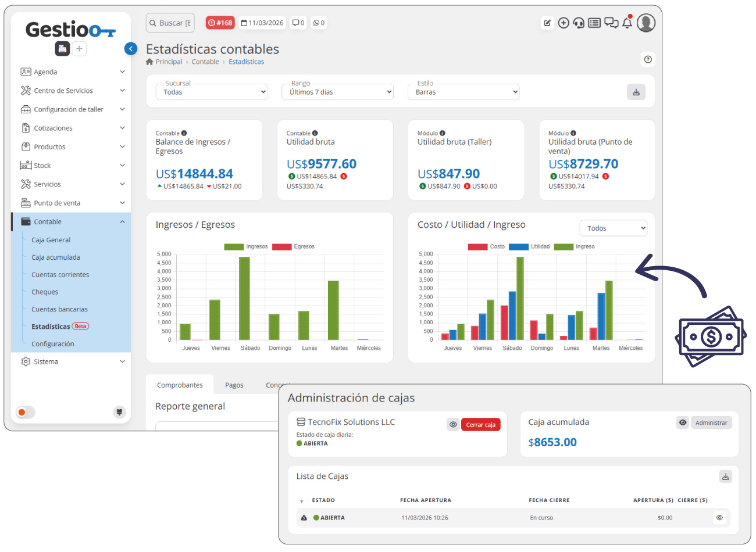This screenshot has width=756, height=552.
Task: Click the Contable breadcrumb link
Action: 205,62
